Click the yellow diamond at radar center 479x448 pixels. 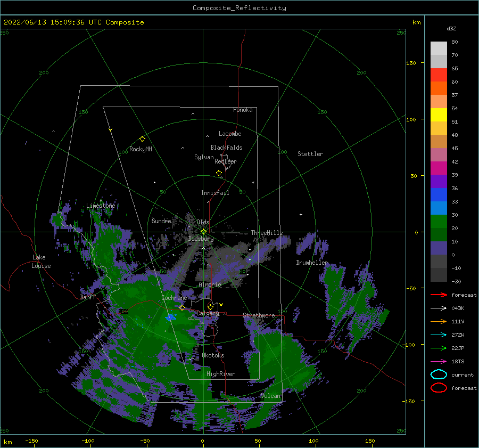point(203,232)
